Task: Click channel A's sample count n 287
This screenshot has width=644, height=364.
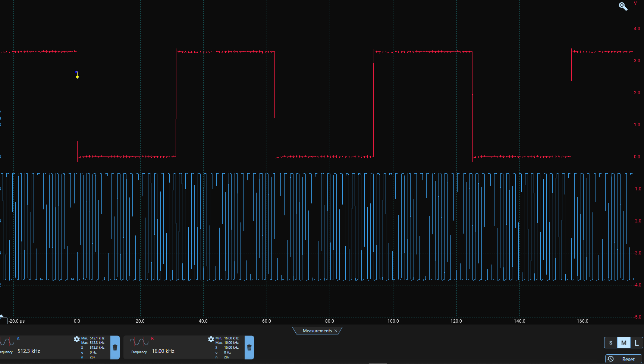Action: tap(88, 357)
